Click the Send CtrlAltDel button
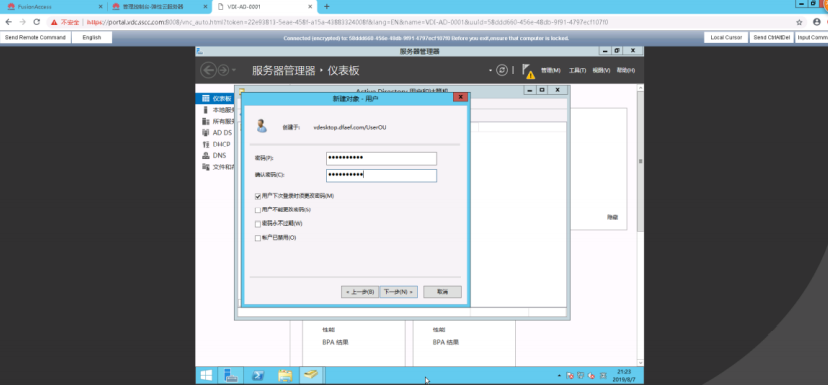Viewport: 828px width, 385px height. pyautogui.click(x=771, y=37)
